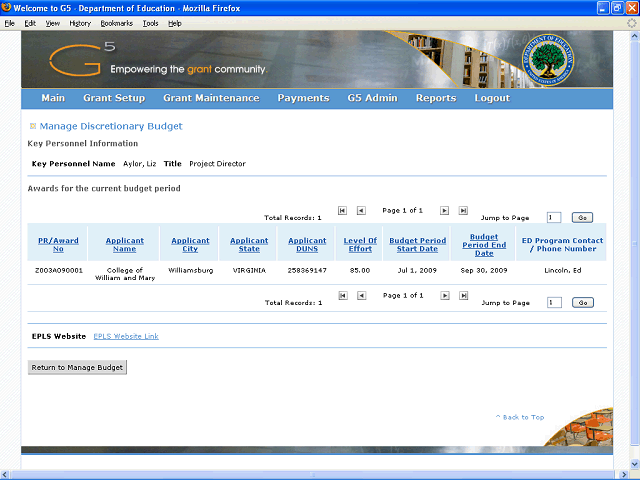Image resolution: width=640 pixels, height=480 pixels.
Task: Click the Back to Top link
Action: click(x=520, y=417)
